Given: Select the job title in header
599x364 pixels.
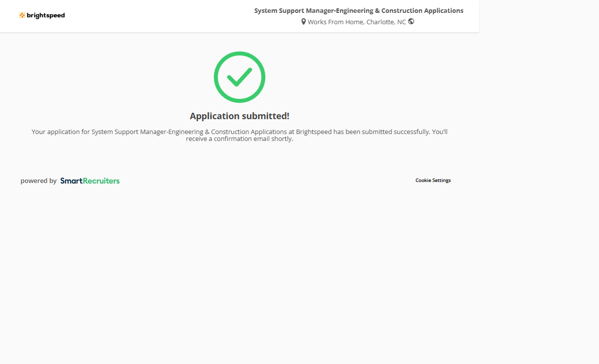Looking at the screenshot, I should tap(358, 10).
